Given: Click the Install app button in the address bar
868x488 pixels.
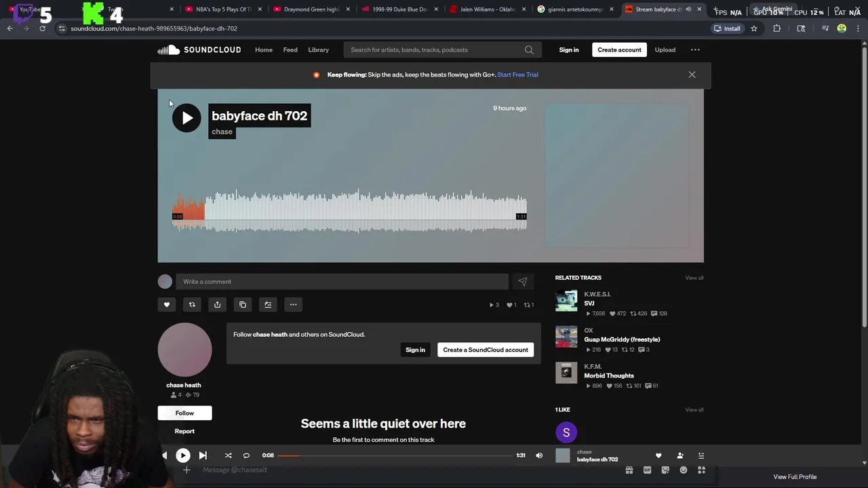Looking at the screenshot, I should pyautogui.click(x=727, y=28).
